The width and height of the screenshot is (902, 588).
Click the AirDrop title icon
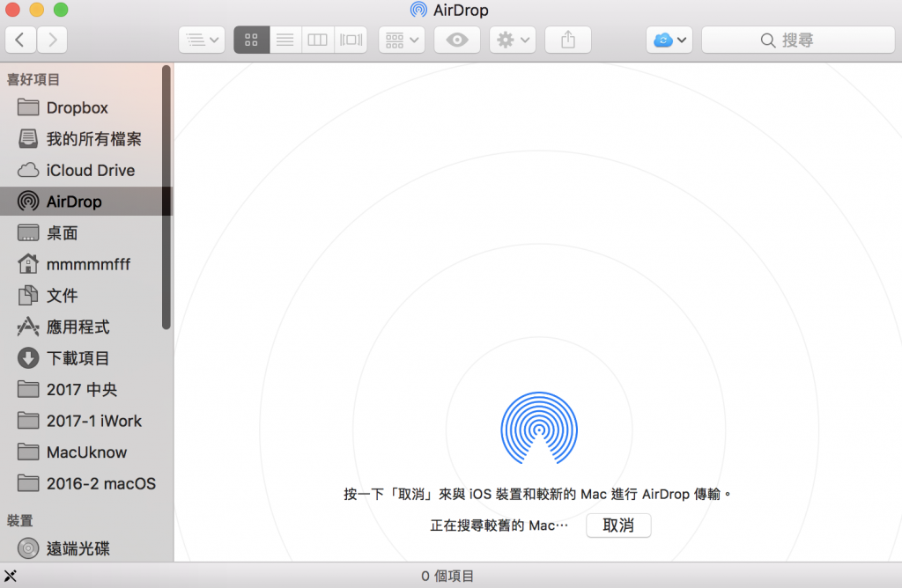click(x=418, y=10)
